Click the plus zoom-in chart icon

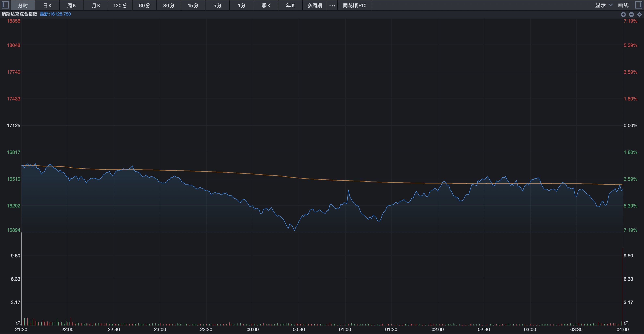coord(623,15)
